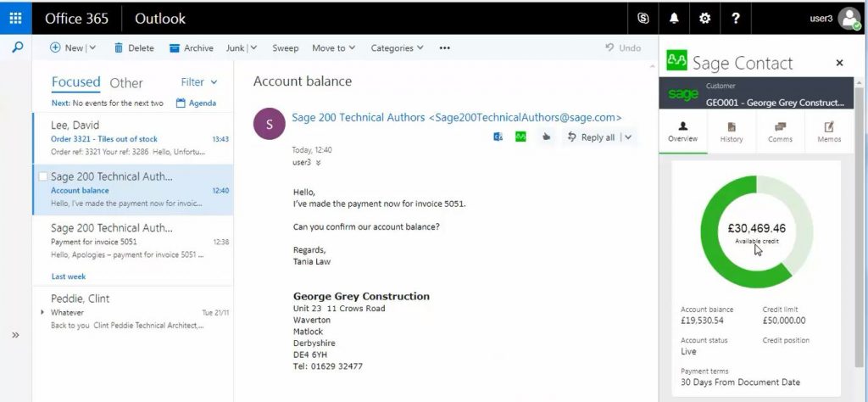Open the Categories dropdown

397,48
